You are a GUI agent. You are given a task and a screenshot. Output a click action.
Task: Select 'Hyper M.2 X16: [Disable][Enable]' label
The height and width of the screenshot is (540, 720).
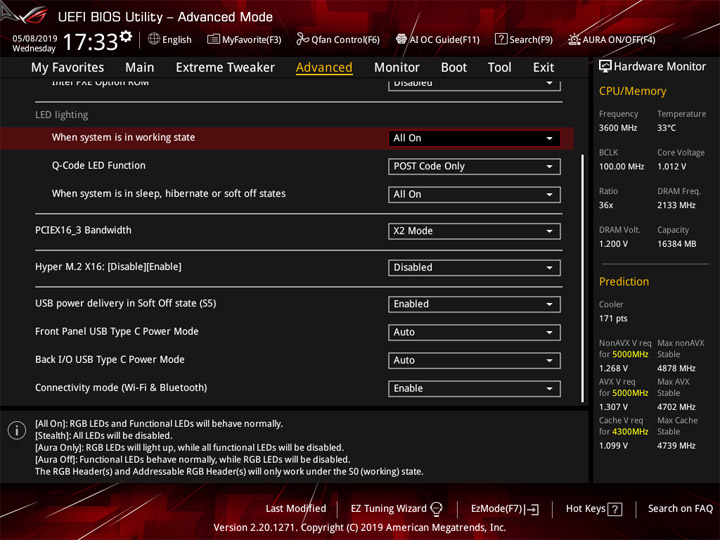pos(108,267)
